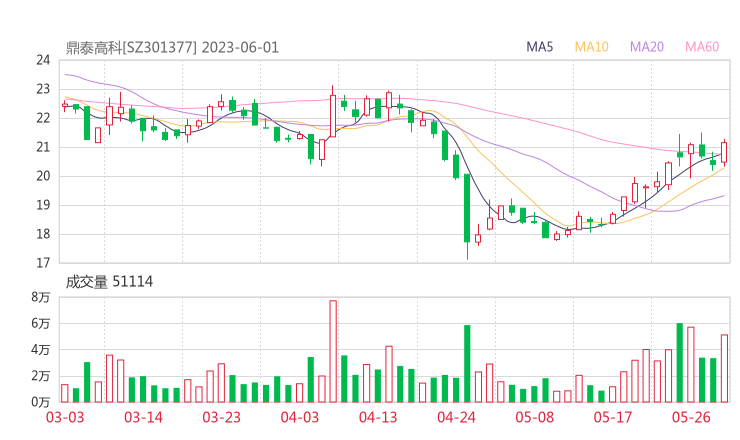Screen dimensions: 740x440
Task: Click the MA20 legend label
Action: coord(647,47)
